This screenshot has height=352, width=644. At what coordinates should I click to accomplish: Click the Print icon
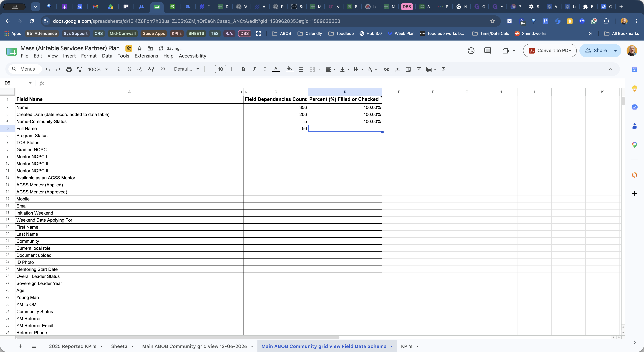click(69, 69)
